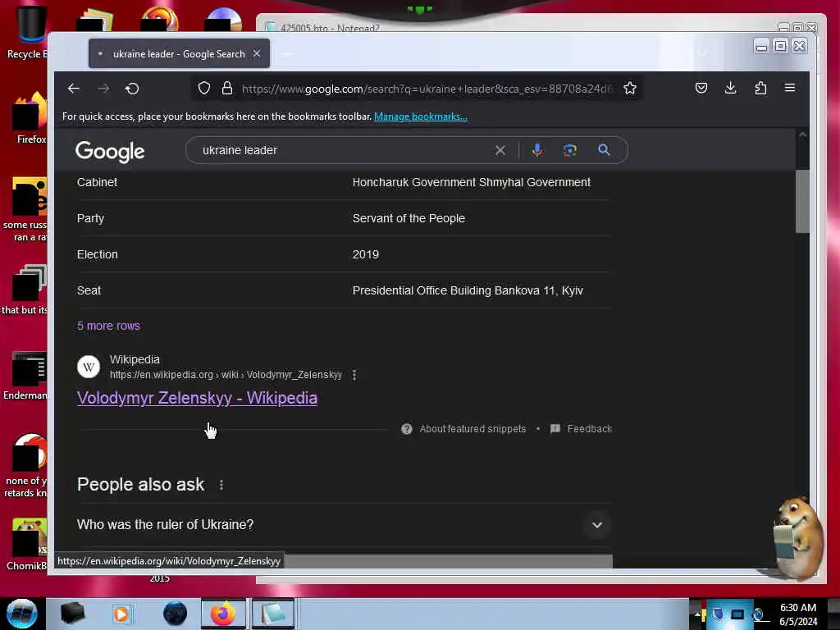Open the Firefox extensions puzzle icon
840x630 pixels.
coord(760,88)
